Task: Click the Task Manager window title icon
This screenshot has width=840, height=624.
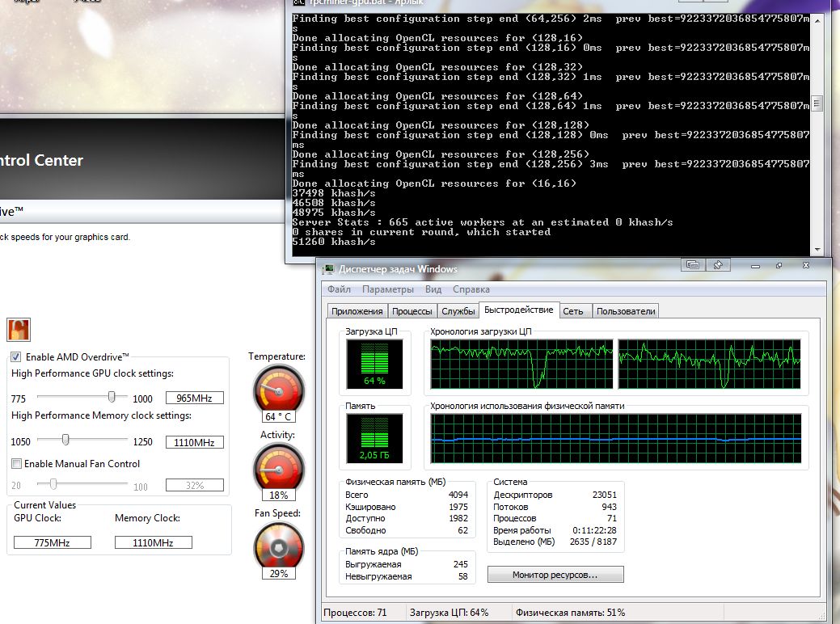Action: coord(328,269)
